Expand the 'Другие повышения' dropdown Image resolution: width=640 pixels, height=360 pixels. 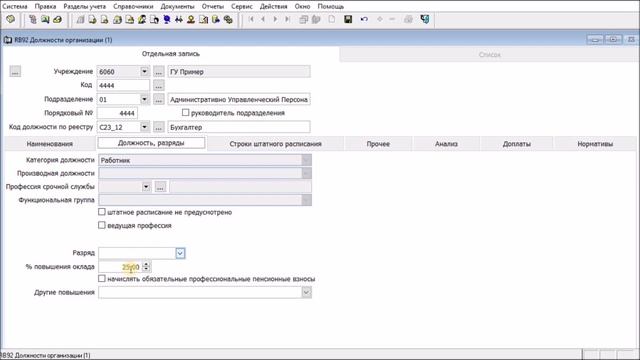306,292
